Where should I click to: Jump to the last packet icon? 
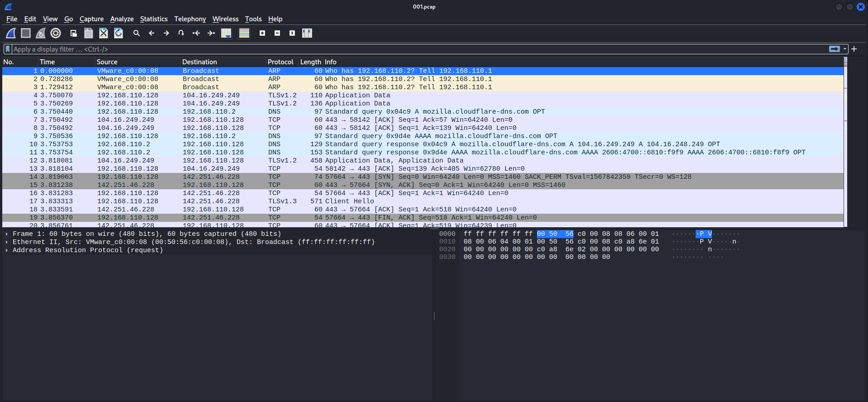click(211, 33)
